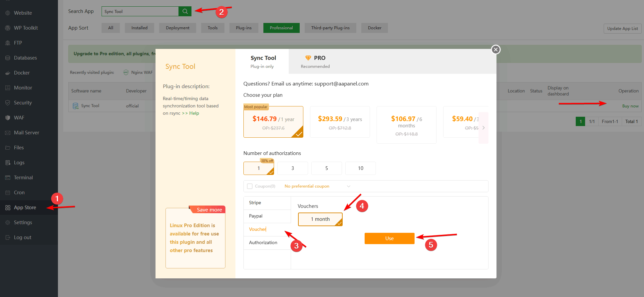
Task: Filter apps by Professional category
Action: pyautogui.click(x=281, y=28)
